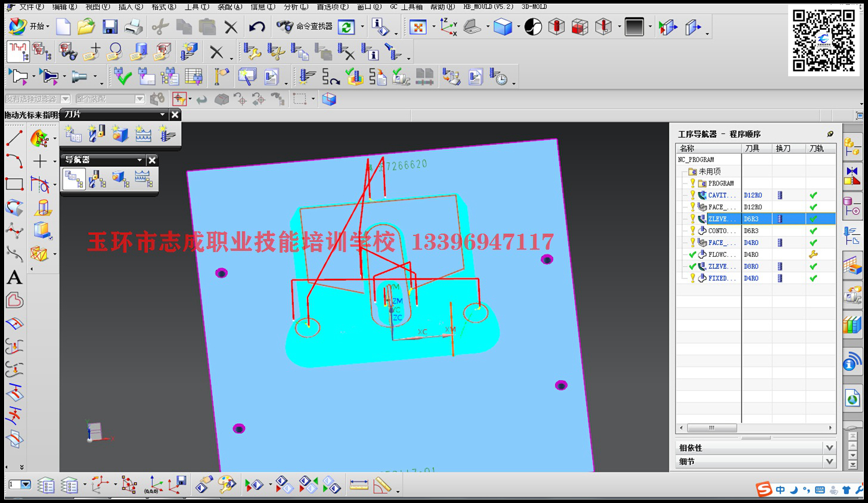Click the cut scissors icon
This screenshot has width=868, height=503.
(160, 26)
